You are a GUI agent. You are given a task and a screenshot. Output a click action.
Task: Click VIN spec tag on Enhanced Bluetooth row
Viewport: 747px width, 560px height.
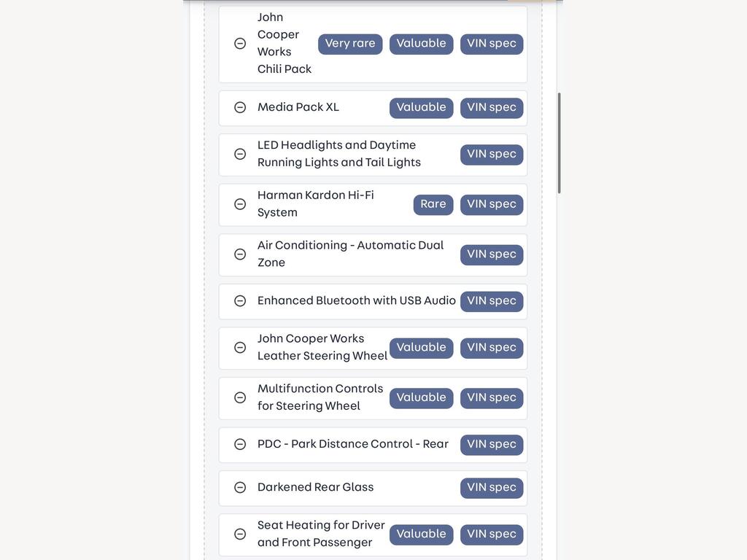point(492,301)
